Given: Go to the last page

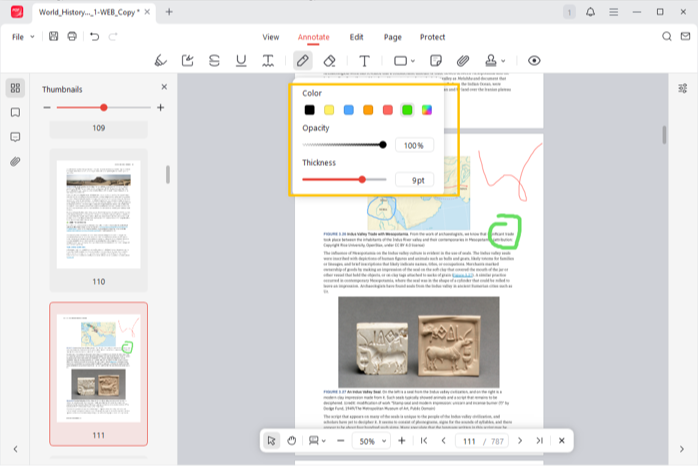Looking at the screenshot, I should click(539, 441).
